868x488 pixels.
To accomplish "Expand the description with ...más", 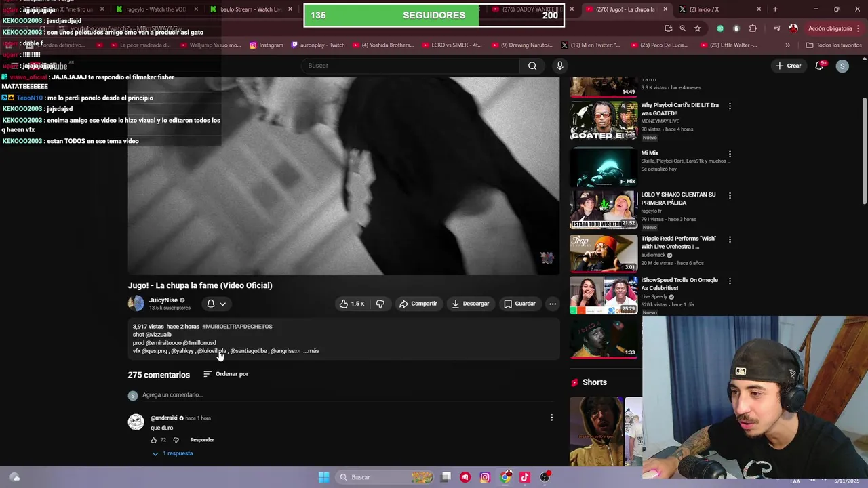I will [311, 351].
